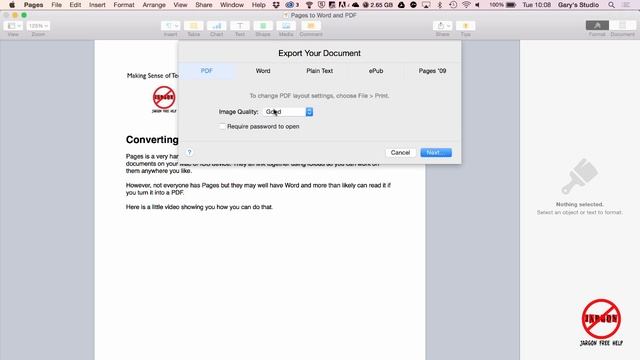Open the Edit menu
640x360 pixels.
coord(75,5)
